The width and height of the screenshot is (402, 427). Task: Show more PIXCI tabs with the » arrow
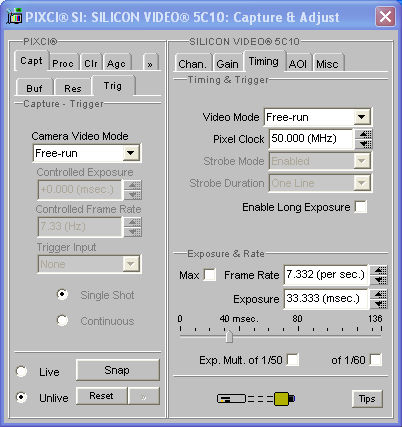[x=150, y=64]
